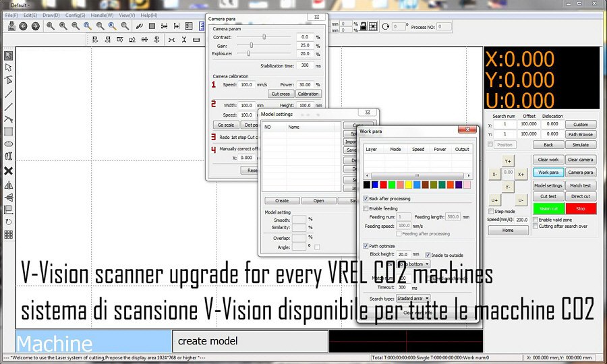Open the Help(H) menu
Viewport: 607px width, 364px height.
148,15
